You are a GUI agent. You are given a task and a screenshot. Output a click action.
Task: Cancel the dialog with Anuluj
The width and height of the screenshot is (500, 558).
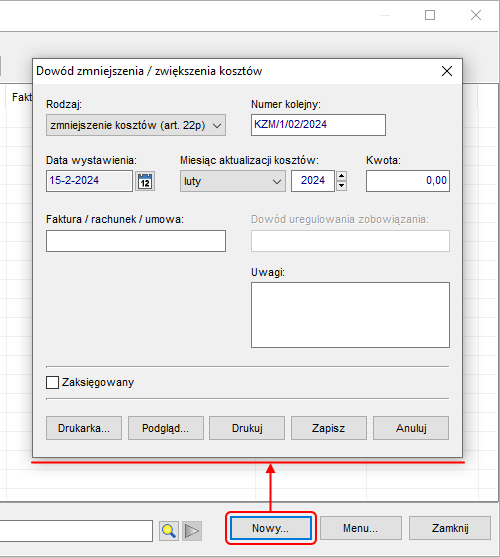(x=411, y=428)
